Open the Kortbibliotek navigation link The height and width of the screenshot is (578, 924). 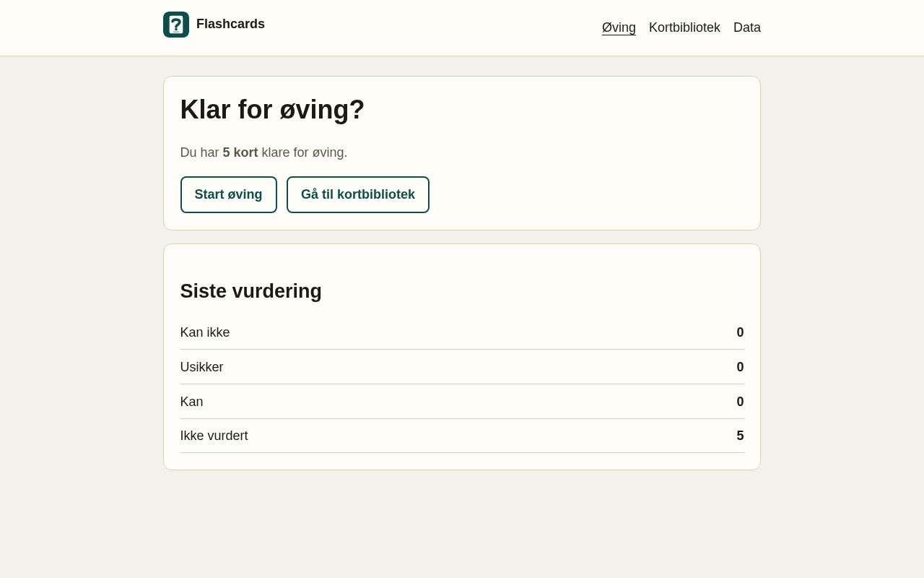684,27
